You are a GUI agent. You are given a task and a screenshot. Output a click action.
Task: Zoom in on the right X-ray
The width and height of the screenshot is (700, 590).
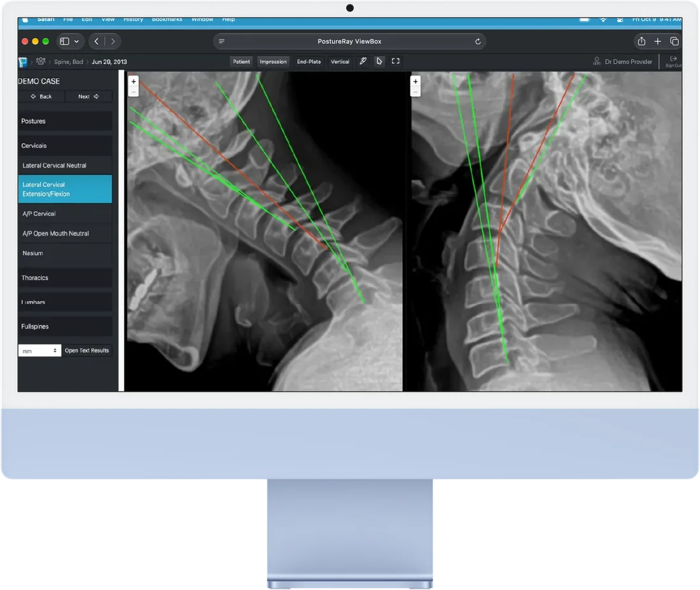(415, 81)
